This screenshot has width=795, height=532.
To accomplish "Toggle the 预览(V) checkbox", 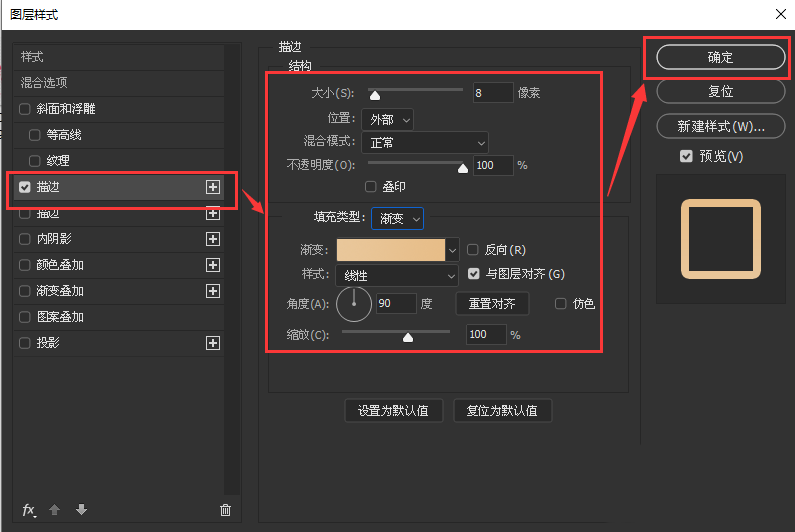I will [x=686, y=156].
